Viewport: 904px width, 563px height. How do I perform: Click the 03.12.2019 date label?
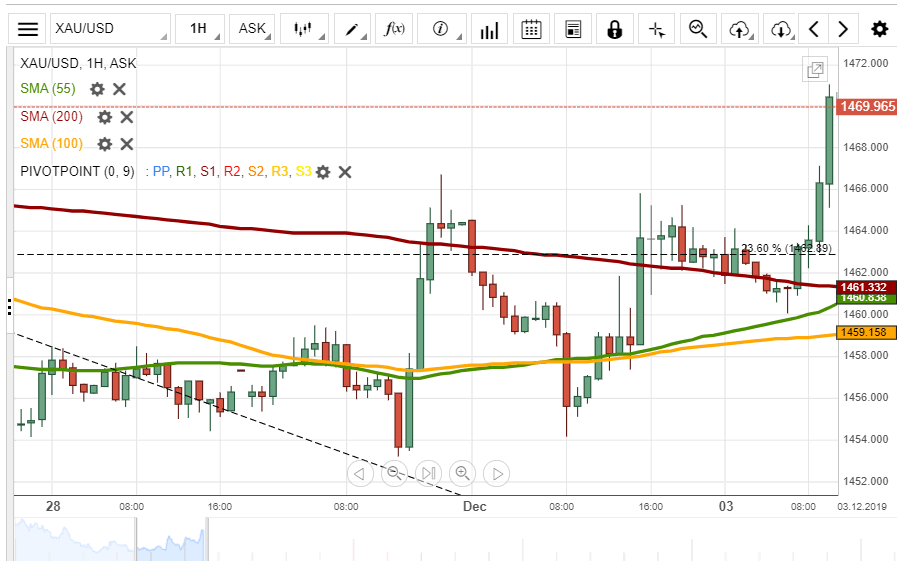[x=862, y=507]
